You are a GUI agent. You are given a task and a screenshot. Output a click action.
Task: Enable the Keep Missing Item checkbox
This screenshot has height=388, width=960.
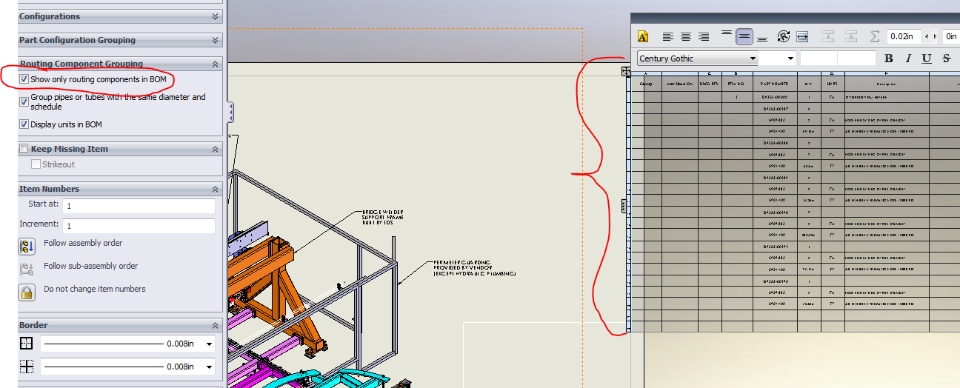pyautogui.click(x=24, y=149)
